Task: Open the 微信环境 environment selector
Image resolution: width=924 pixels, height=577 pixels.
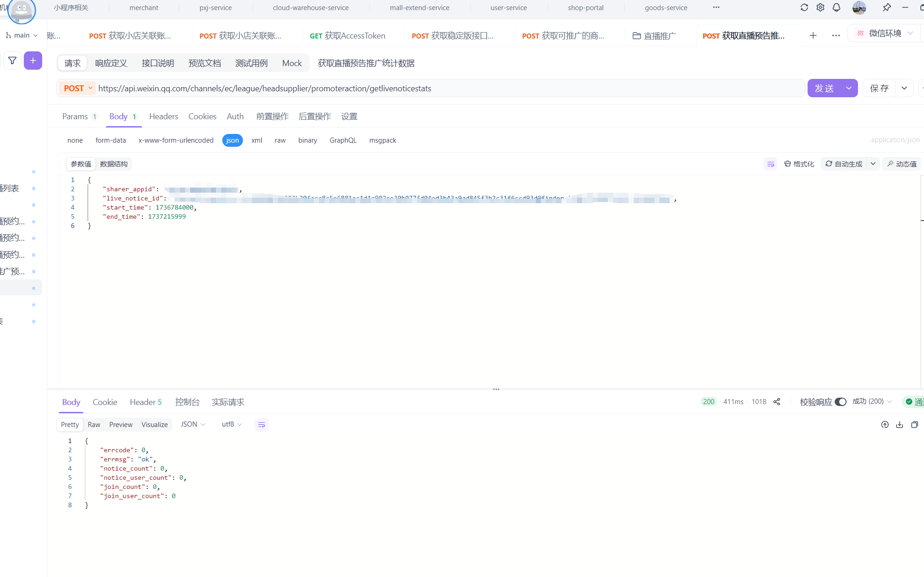Action: pos(885,33)
